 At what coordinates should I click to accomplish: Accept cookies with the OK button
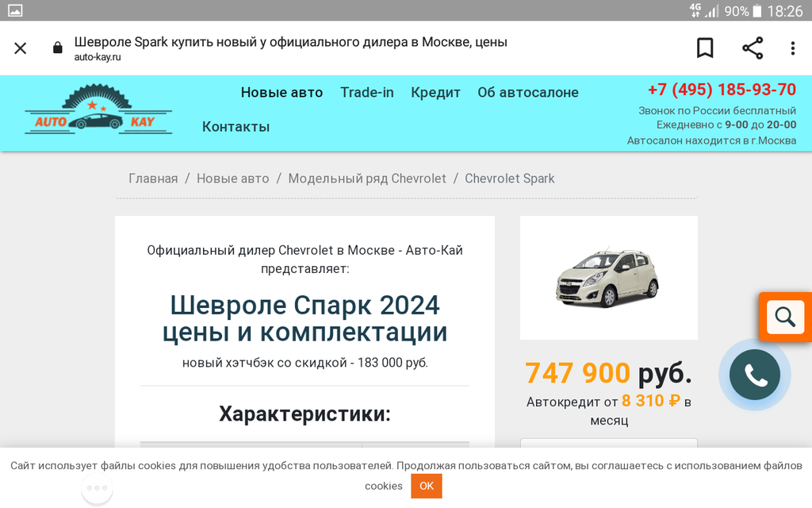[x=426, y=486]
